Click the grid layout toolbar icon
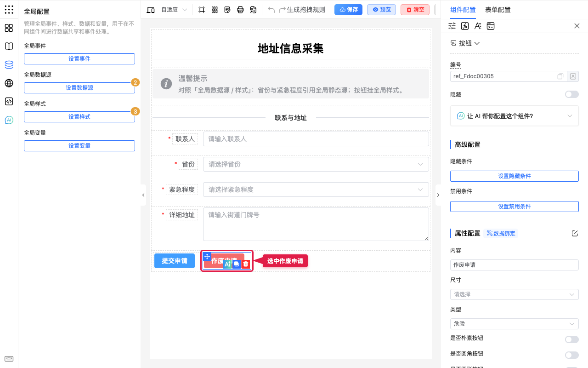 tap(215, 10)
